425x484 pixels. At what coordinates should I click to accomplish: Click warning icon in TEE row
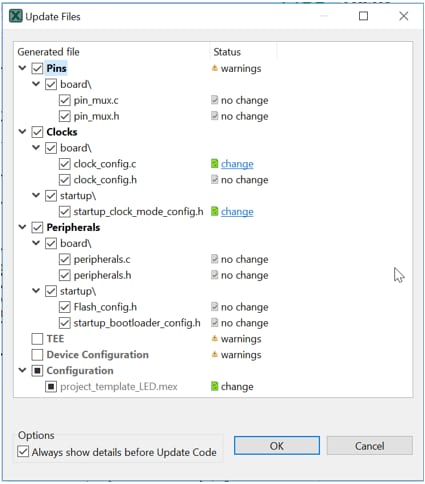[215, 339]
